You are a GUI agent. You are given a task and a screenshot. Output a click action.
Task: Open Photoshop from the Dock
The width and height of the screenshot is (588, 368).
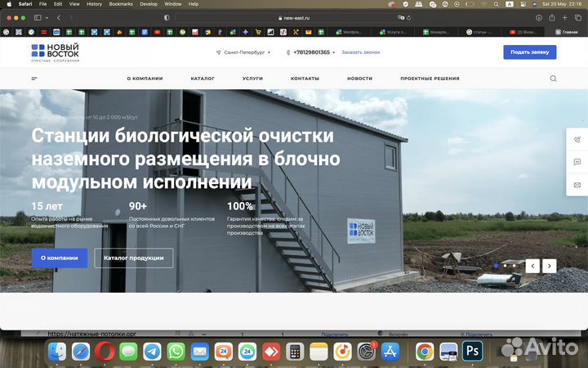(472, 352)
